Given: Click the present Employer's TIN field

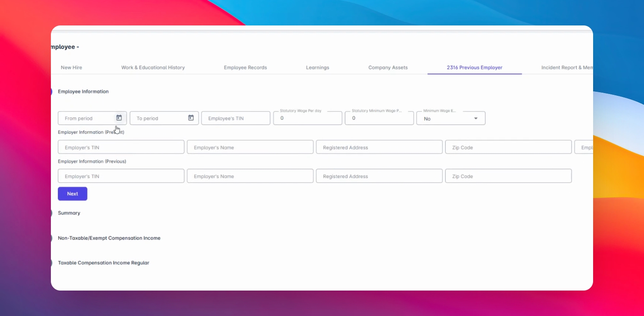Looking at the screenshot, I should [121, 147].
